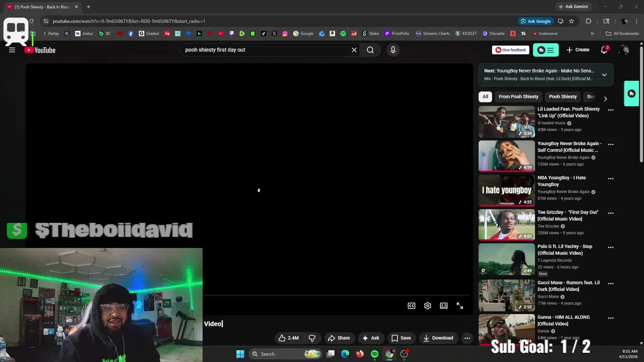Go to YouTube home via logo
Screen dimensions: 644x362
point(40,50)
